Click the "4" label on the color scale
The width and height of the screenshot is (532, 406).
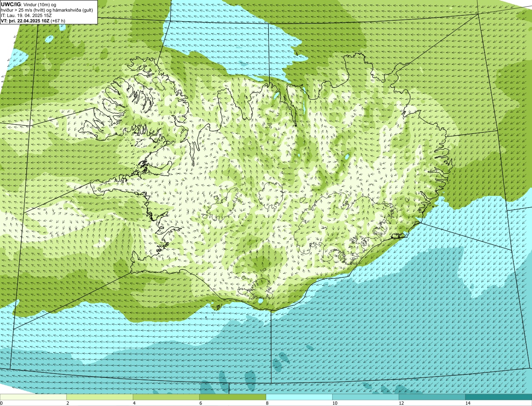point(134,403)
